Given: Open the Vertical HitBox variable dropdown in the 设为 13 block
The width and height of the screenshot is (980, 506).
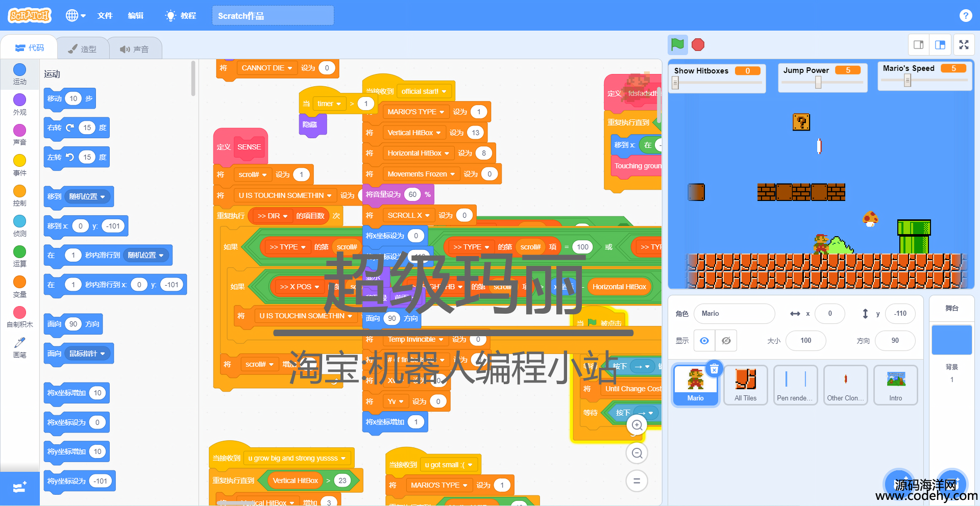Looking at the screenshot, I should click(x=414, y=133).
